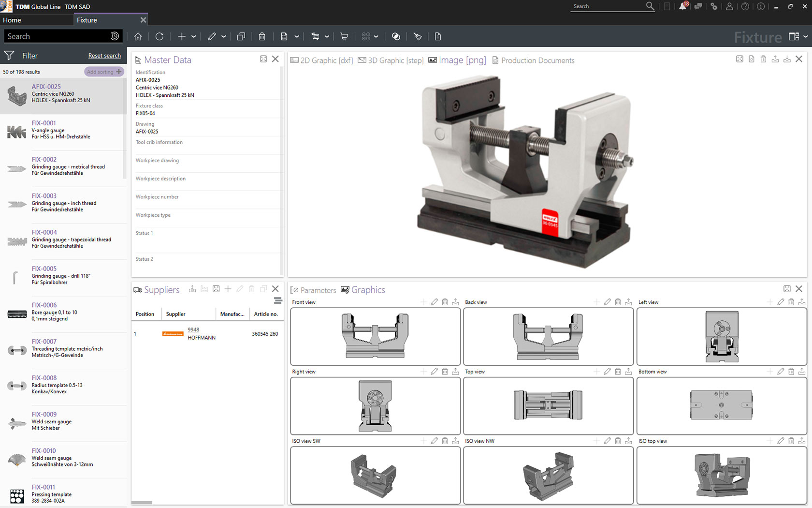
Task: Sort by the Article no. column header
Action: pos(266,314)
